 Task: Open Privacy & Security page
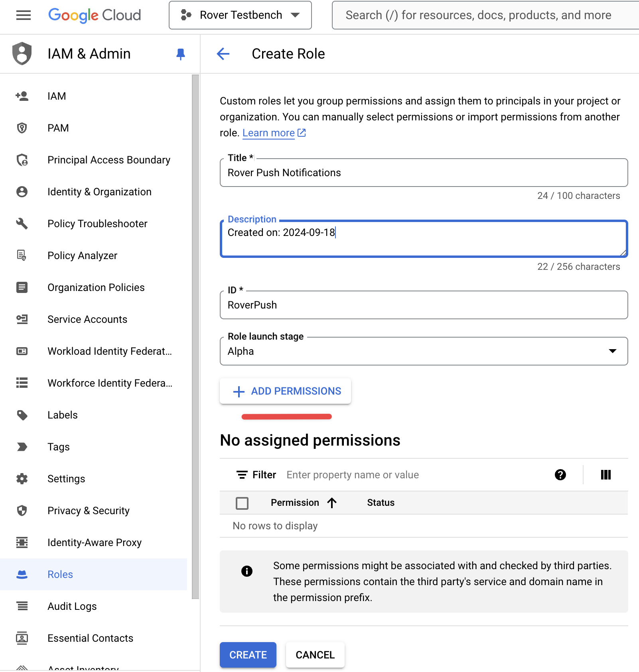tap(89, 511)
